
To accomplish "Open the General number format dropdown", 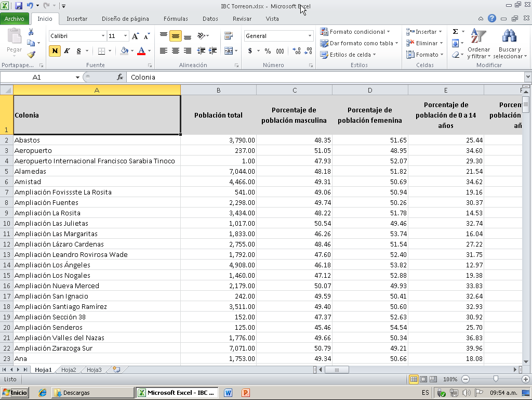I will pyautogui.click(x=310, y=36).
